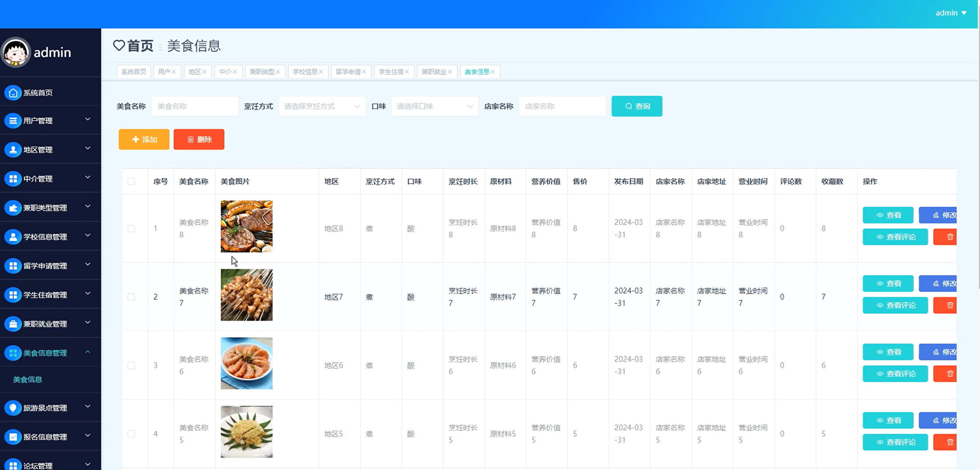Click 首页 breadcrumb link
The image size is (980, 470).
pyautogui.click(x=140, y=45)
